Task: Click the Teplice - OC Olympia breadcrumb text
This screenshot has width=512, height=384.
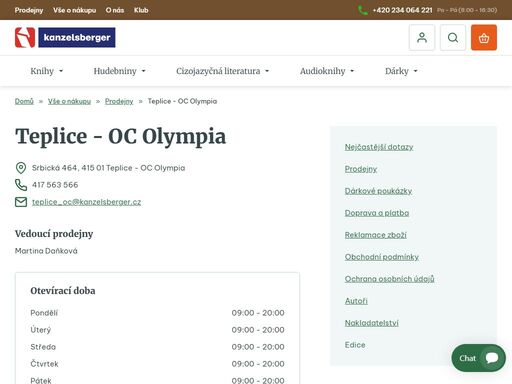Action: pyautogui.click(x=182, y=101)
